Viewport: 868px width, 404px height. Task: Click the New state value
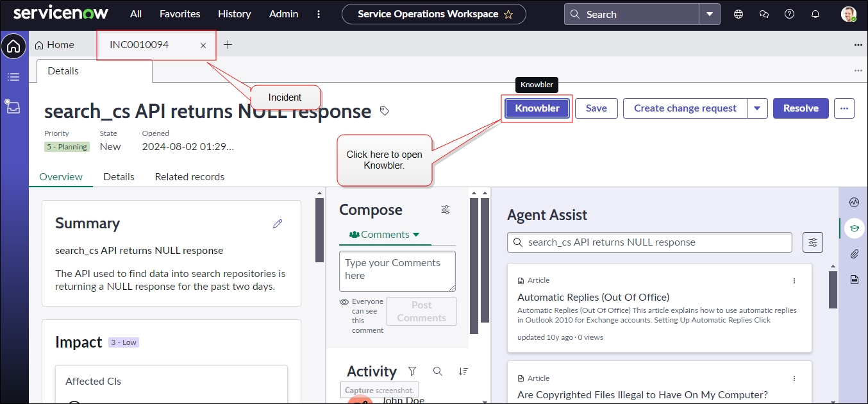[x=110, y=146]
